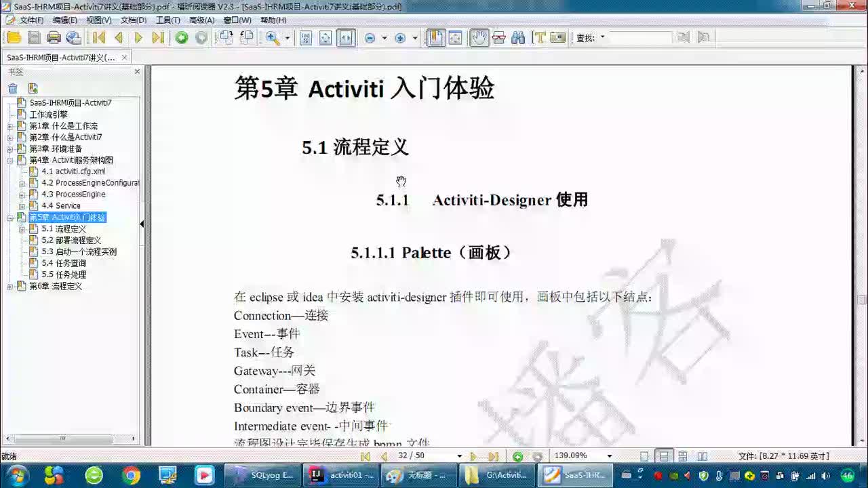Screen dimensions: 868x488
Task: Click the binoculars search icon
Action: [x=518, y=38]
